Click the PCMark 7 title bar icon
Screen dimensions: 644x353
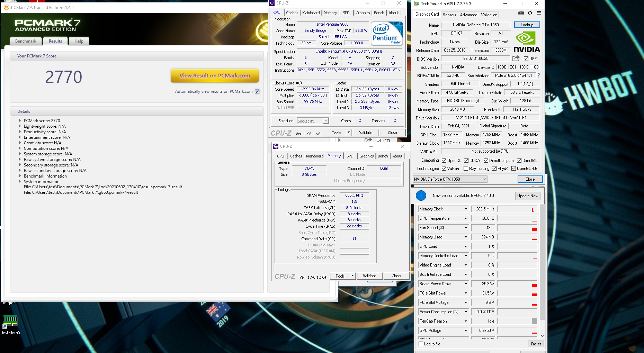coord(6,7)
